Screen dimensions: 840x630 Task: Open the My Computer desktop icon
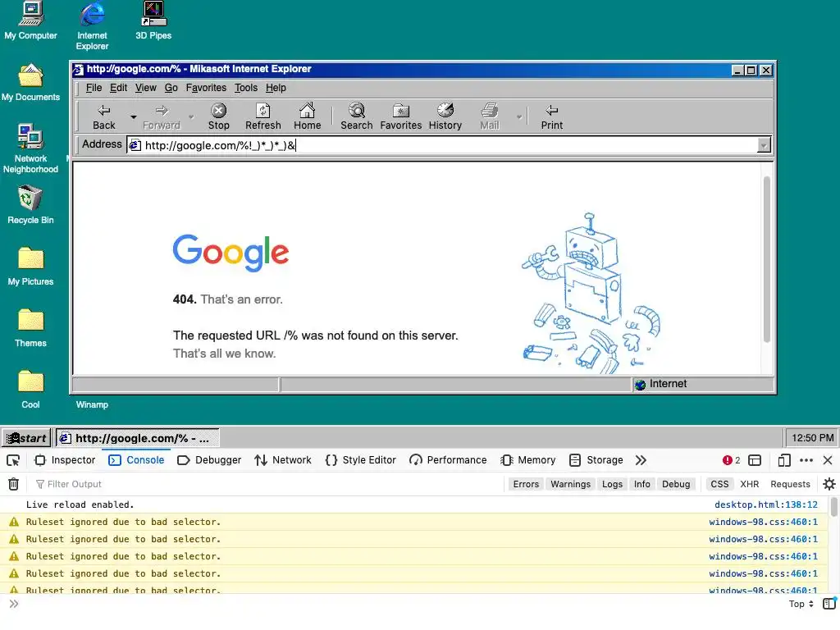(x=30, y=21)
